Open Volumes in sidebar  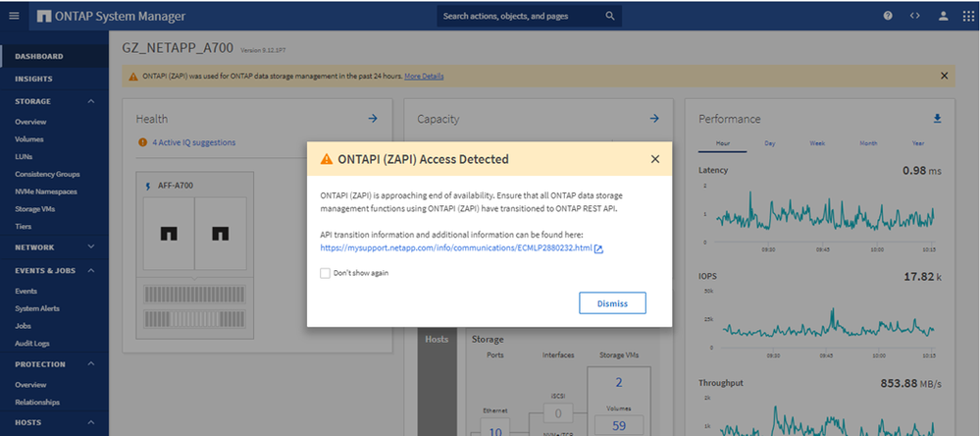pyautogui.click(x=29, y=139)
